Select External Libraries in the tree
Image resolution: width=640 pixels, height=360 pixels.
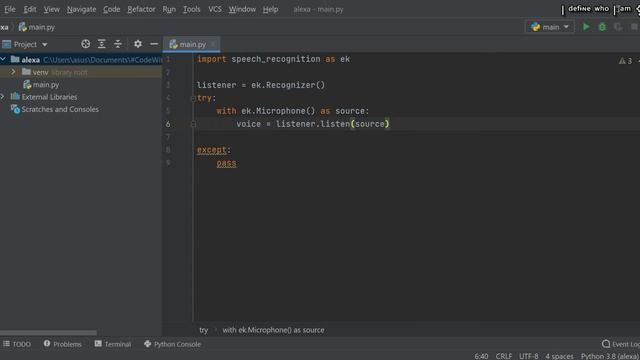(x=49, y=97)
